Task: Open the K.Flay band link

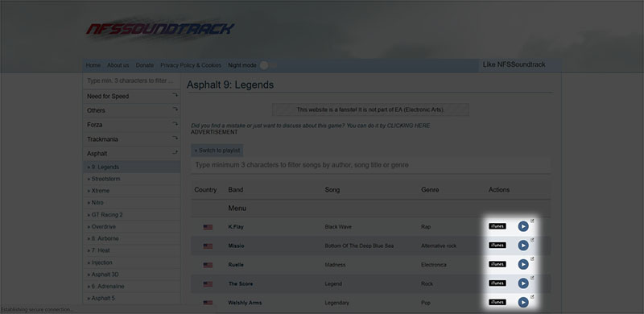Action: point(236,226)
